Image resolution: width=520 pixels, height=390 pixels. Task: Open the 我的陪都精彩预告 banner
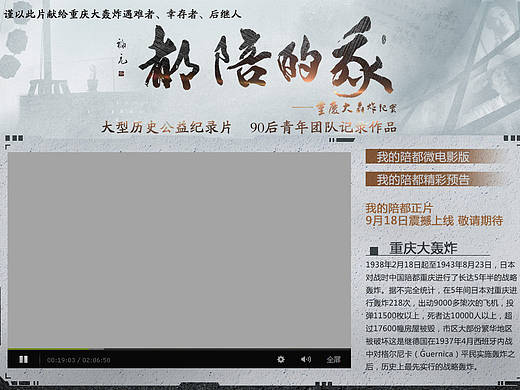coord(433,179)
